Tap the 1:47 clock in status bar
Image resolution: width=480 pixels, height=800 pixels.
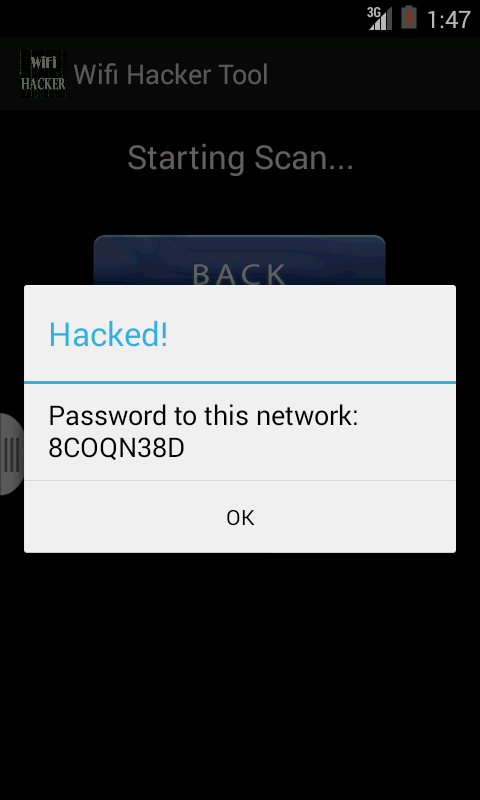click(448, 19)
